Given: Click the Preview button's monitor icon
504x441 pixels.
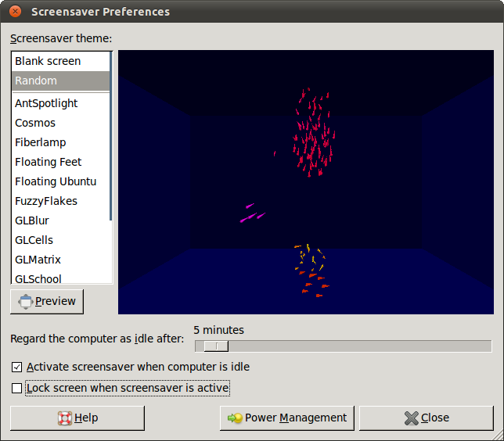Looking at the screenshot, I should coord(25,302).
